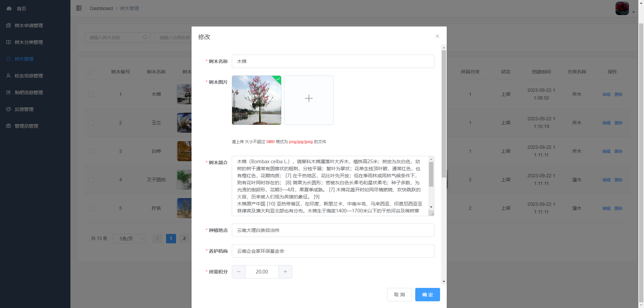This screenshot has height=308, width=644.
Task: Click the Dashboard breadcrumb
Action: [x=101, y=8]
